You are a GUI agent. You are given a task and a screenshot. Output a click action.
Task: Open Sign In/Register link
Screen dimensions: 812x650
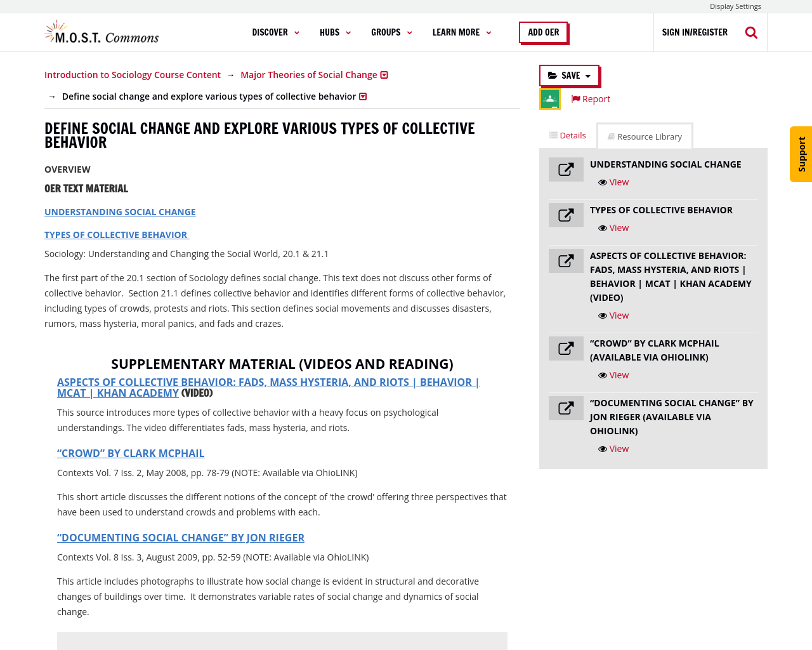pos(695,32)
